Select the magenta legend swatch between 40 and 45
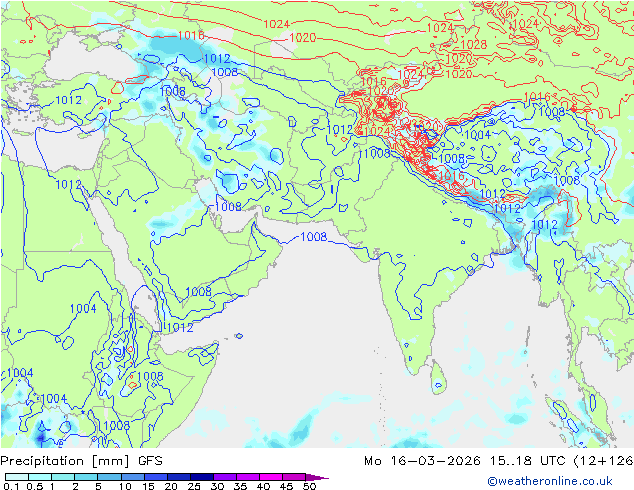Image resolution: width=634 pixels, height=490 pixels. [271, 477]
